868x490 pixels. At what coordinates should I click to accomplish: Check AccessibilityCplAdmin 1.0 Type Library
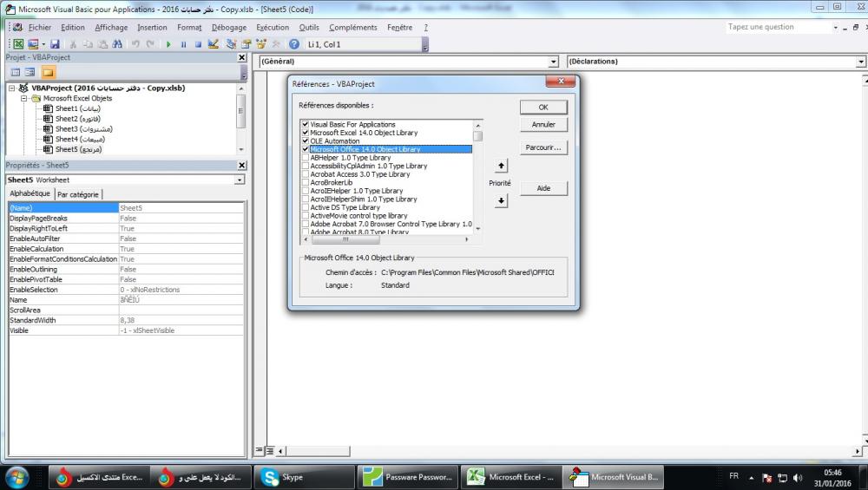click(x=305, y=166)
